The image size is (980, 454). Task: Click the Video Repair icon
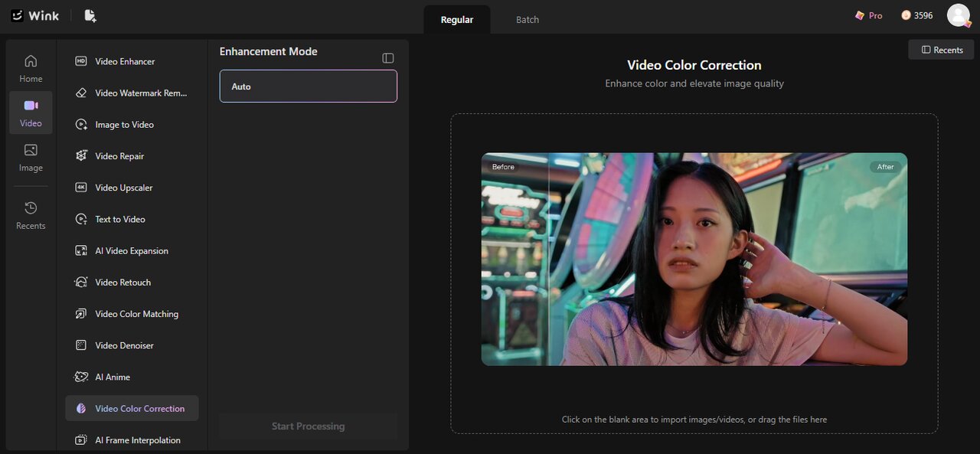(81, 155)
